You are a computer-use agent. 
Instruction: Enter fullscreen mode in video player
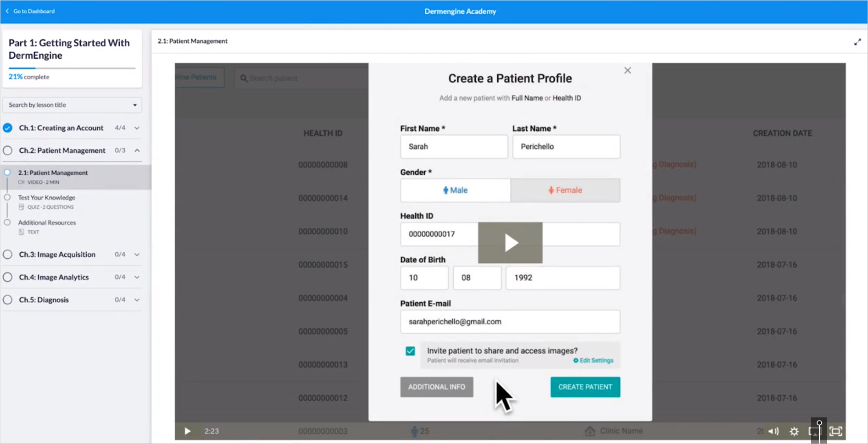836,431
